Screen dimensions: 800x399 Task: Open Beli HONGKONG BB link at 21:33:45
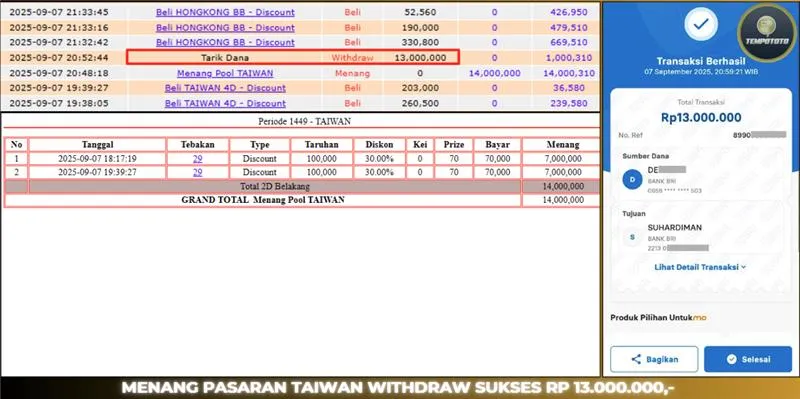[x=225, y=12]
